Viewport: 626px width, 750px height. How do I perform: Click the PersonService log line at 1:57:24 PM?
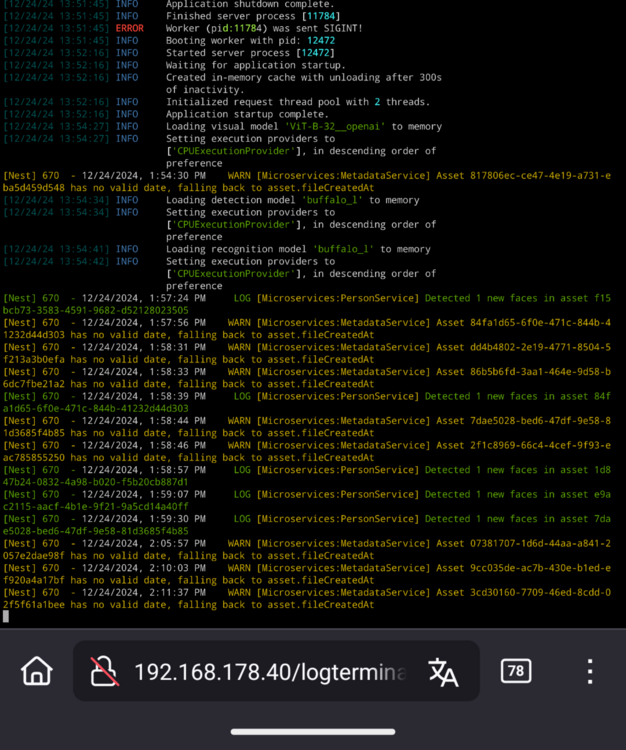click(307, 304)
